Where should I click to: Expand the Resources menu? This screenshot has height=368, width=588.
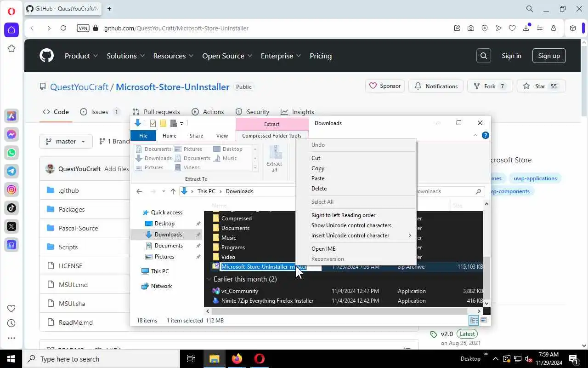(174, 56)
